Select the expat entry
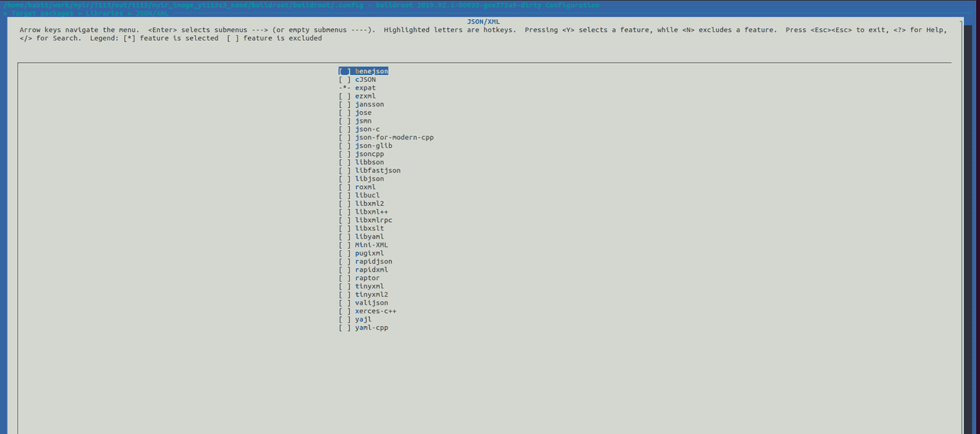The width and height of the screenshot is (980, 434). point(365,88)
